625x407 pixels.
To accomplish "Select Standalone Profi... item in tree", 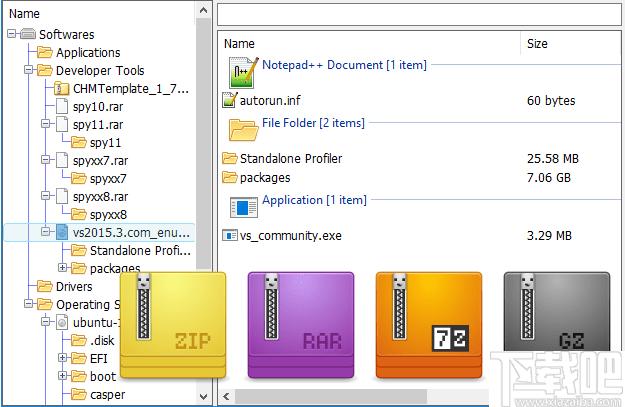I will (140, 250).
